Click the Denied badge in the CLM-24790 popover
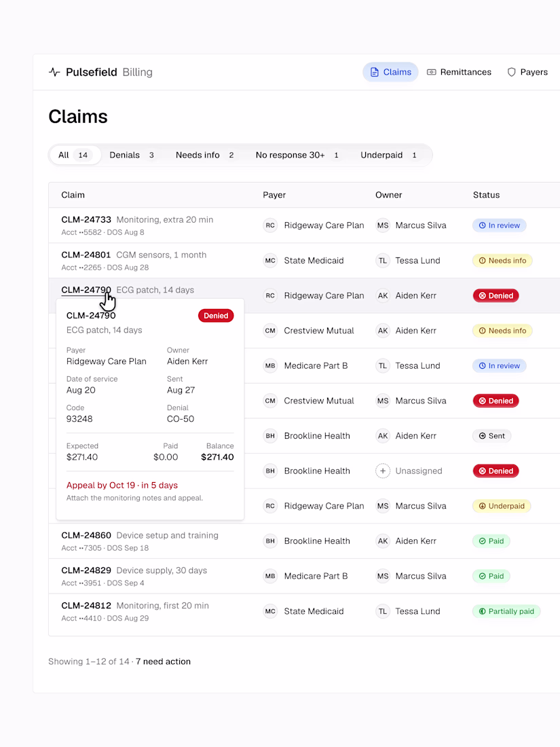 point(216,316)
